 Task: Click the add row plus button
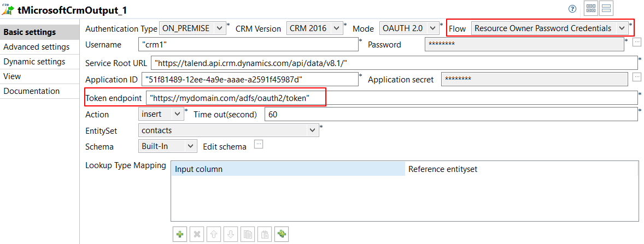(x=179, y=235)
